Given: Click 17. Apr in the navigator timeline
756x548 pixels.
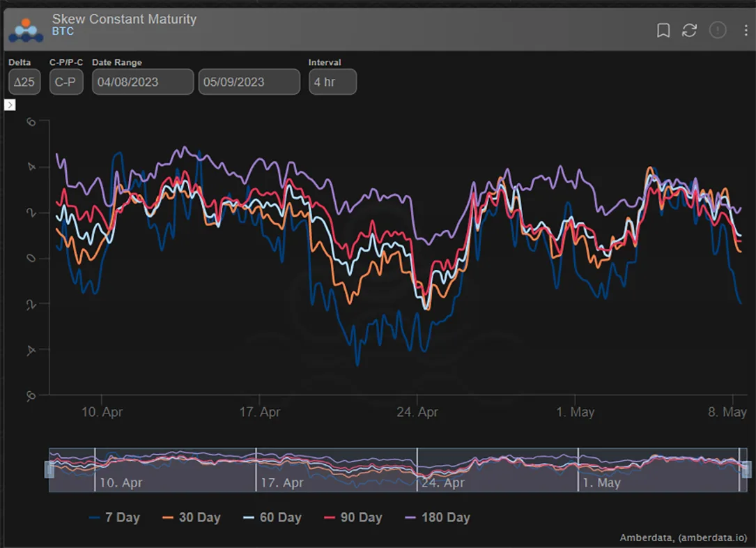Looking at the screenshot, I should [282, 482].
